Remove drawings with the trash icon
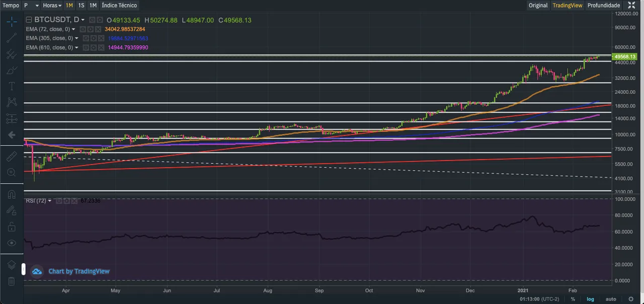This screenshot has width=644, height=304. 12,281
